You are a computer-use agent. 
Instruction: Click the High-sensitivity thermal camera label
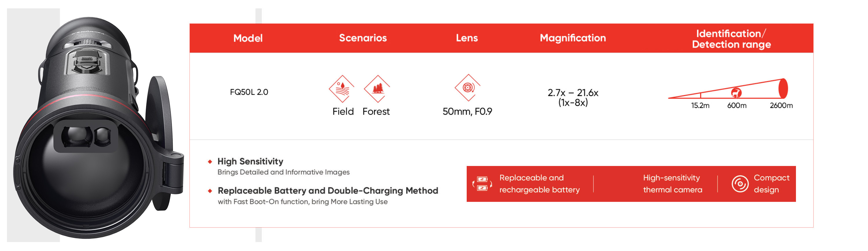pos(672,184)
